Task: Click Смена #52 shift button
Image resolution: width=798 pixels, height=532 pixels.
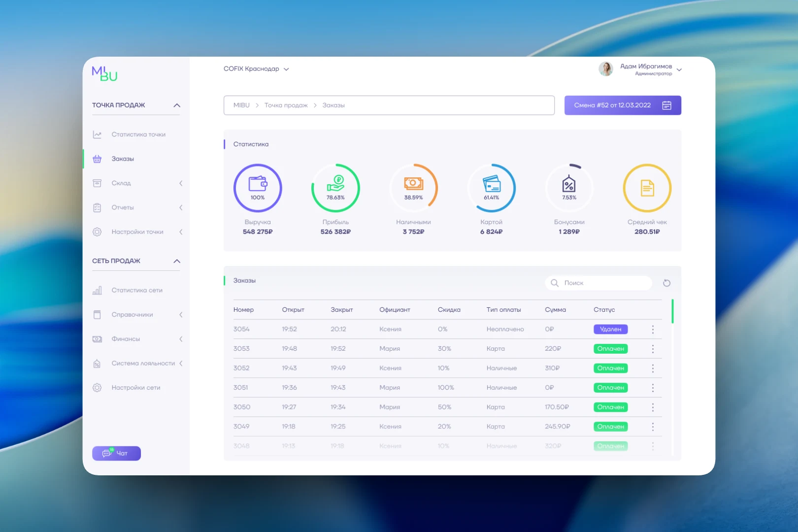Action: pos(623,105)
